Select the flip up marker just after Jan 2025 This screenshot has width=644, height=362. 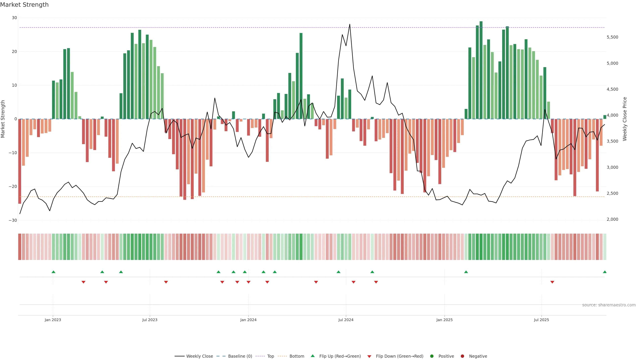tap(466, 272)
